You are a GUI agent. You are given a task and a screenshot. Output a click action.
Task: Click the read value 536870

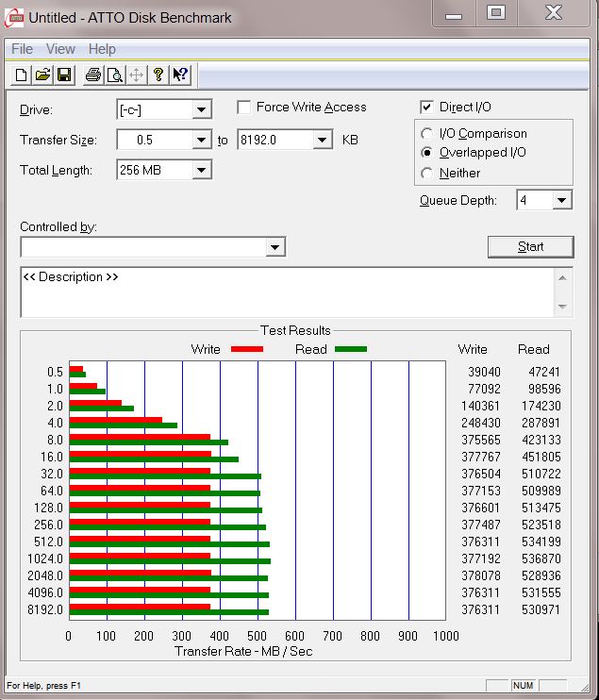(541, 558)
